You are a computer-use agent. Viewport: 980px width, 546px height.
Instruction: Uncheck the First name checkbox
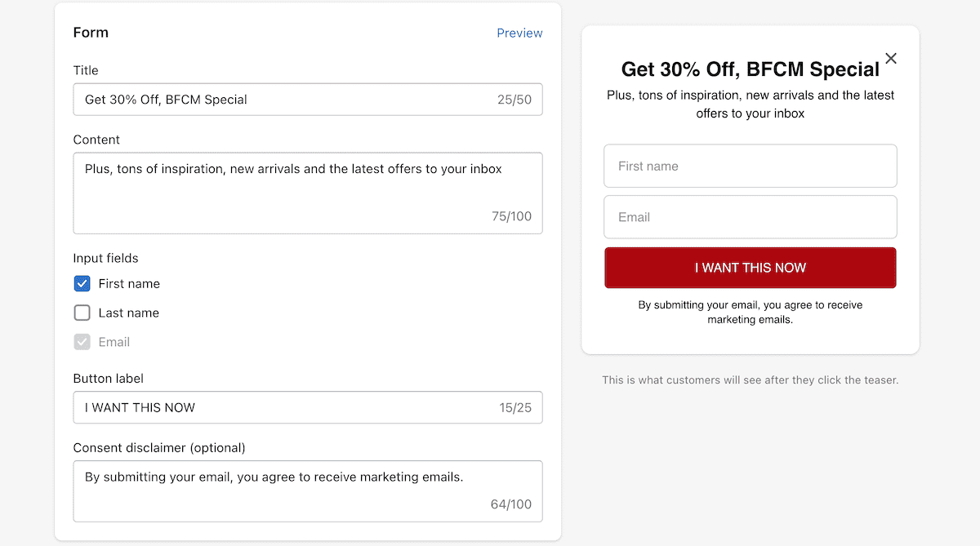82,283
